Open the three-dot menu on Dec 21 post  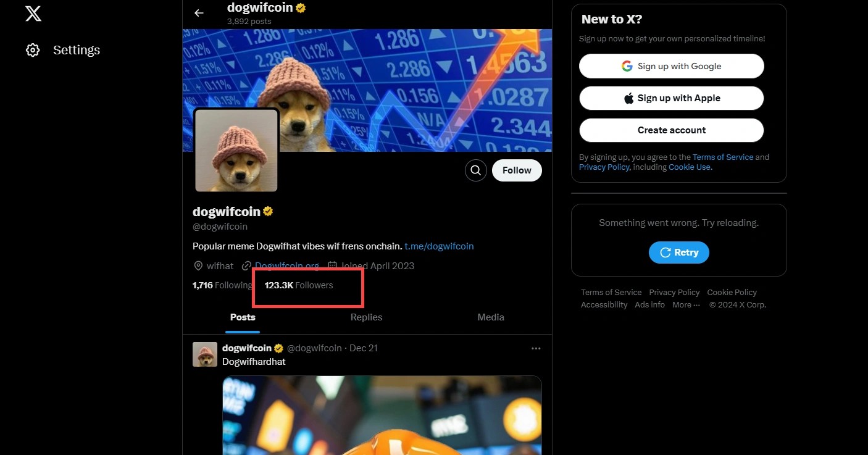[x=536, y=348]
